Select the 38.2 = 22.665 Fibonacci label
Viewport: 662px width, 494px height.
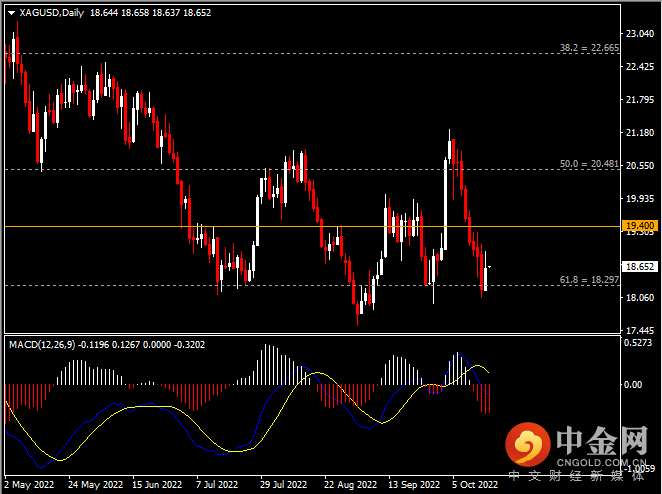[589, 48]
